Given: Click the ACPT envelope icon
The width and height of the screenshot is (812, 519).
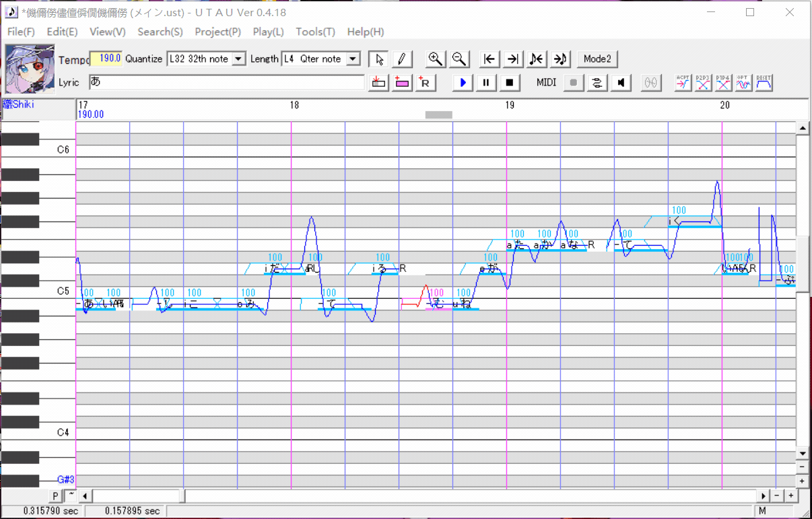Looking at the screenshot, I should [683, 83].
